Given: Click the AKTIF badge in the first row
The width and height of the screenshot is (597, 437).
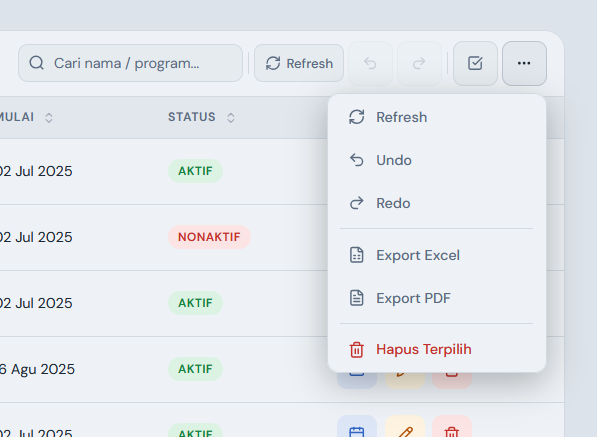Looking at the screenshot, I should (195, 171).
